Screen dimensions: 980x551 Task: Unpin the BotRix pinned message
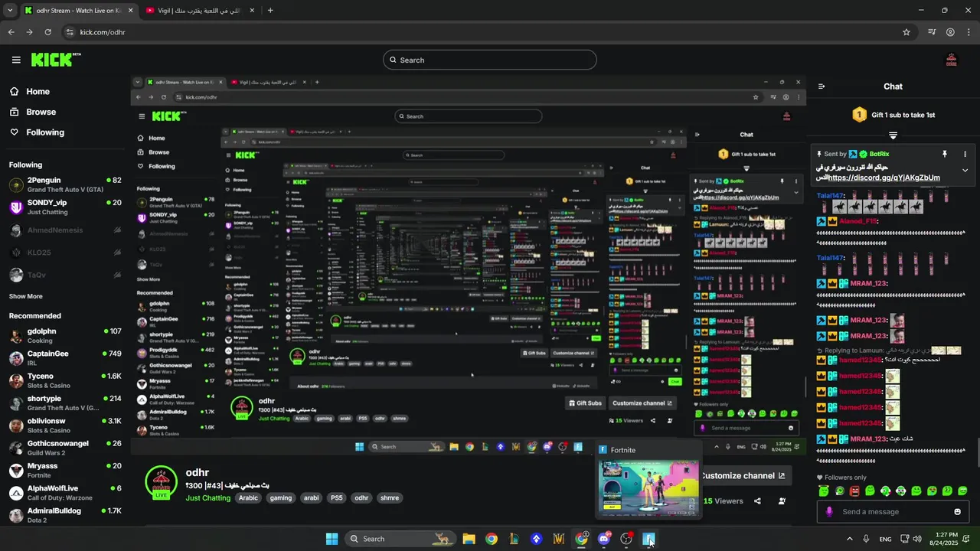945,154
